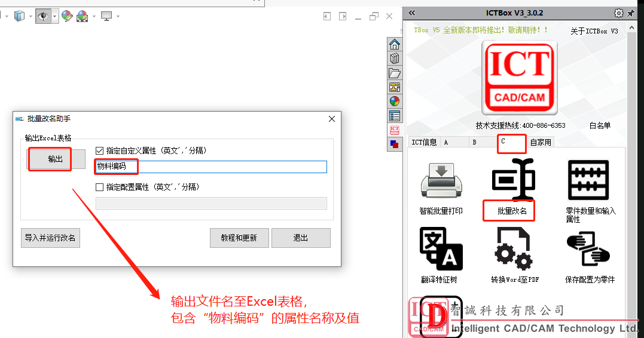Click the 输出 export button
The height and width of the screenshot is (338, 644).
56,159
